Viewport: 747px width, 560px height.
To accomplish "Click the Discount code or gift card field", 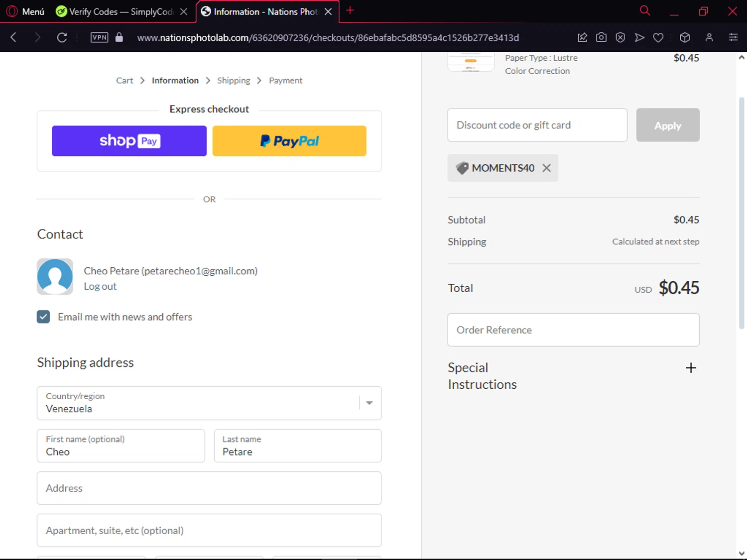I will pyautogui.click(x=537, y=125).
